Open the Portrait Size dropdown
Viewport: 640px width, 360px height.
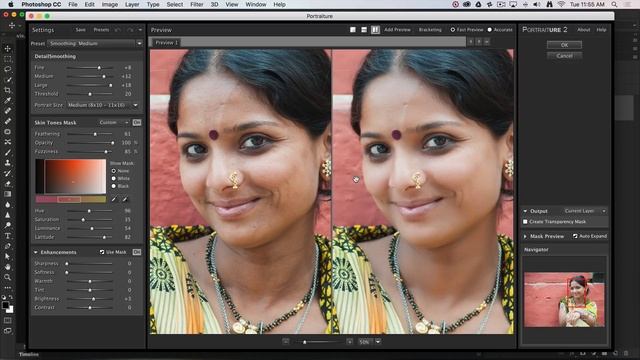pyautogui.click(x=103, y=105)
